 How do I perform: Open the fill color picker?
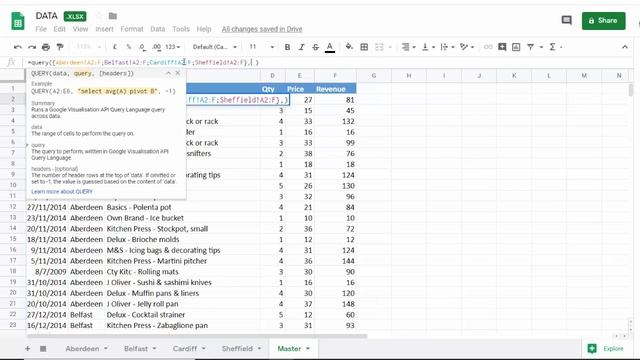click(349, 47)
